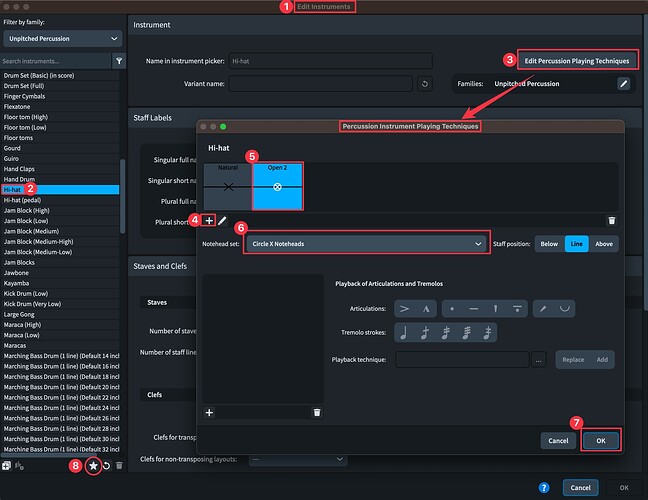Click the Variant name input field
The image size is (648, 500).
pyautogui.click(x=321, y=84)
